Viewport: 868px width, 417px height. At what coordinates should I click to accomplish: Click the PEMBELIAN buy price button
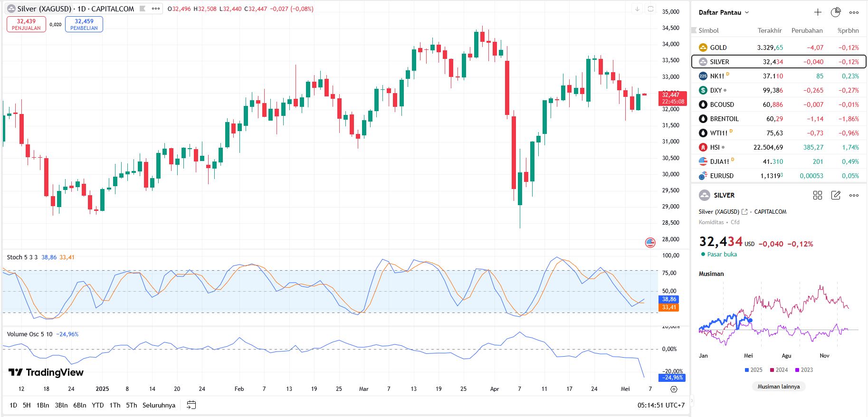coord(84,24)
